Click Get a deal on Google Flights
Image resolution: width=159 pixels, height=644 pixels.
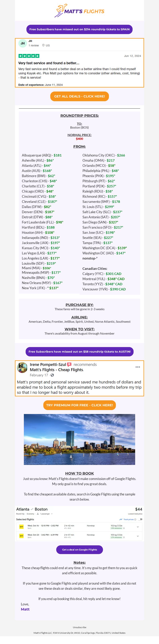point(79,550)
